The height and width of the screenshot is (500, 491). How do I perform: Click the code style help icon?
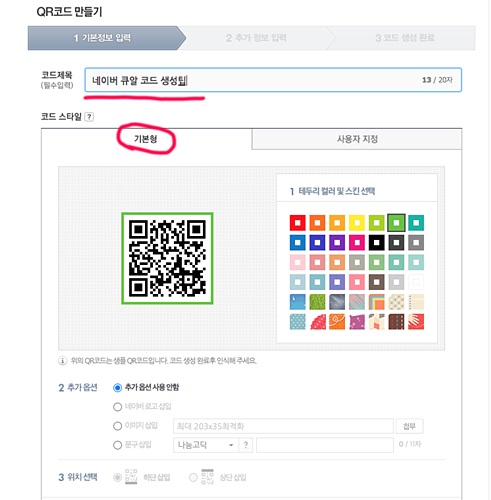click(x=89, y=117)
